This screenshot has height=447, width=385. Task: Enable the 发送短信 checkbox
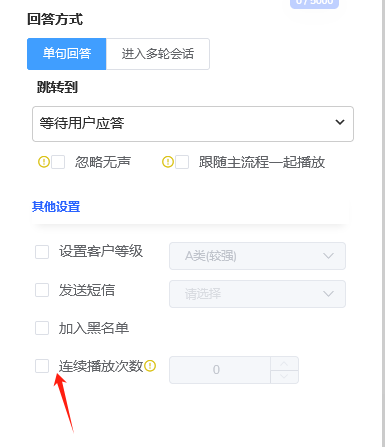pos(42,290)
